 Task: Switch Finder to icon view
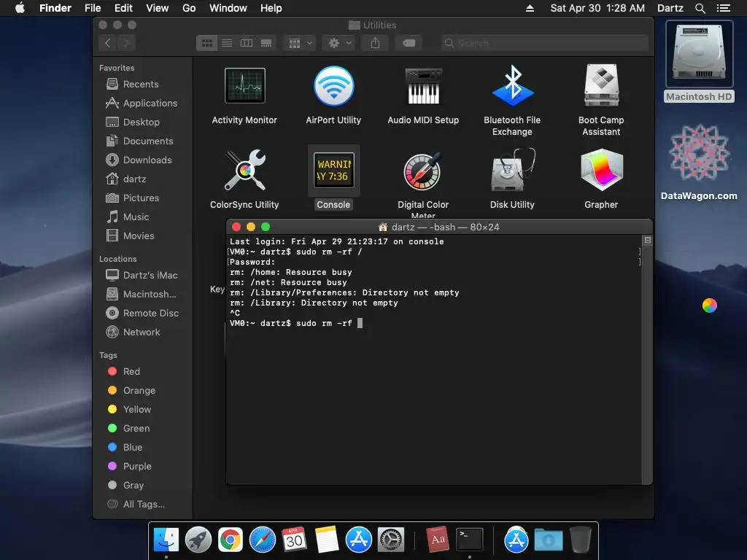click(206, 43)
